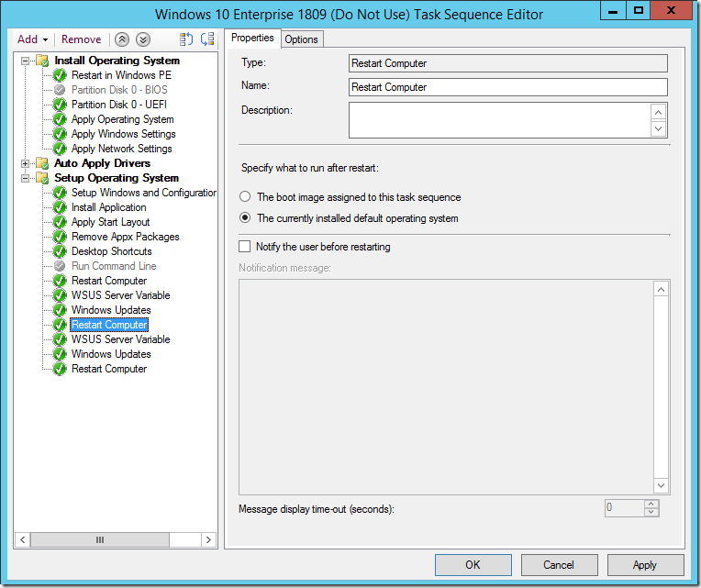Click the green check icon beside the last Windows Updates
The width and height of the screenshot is (701, 588).
[x=60, y=354]
